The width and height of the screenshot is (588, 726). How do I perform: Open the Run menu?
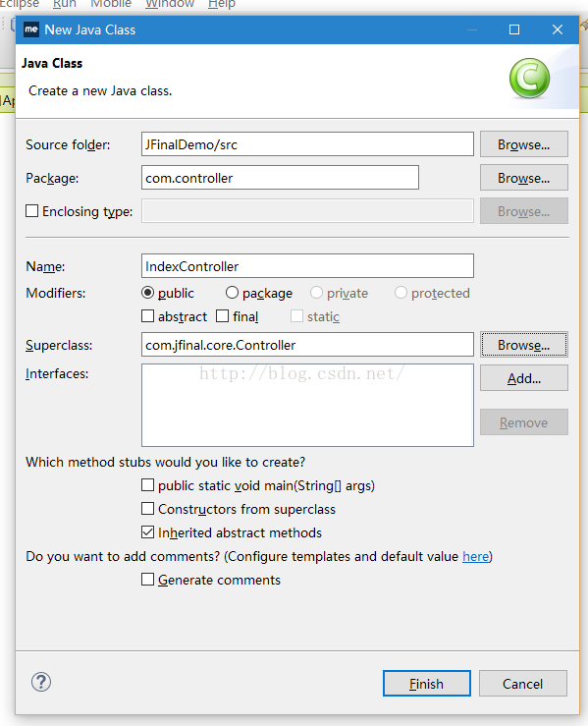click(65, 4)
